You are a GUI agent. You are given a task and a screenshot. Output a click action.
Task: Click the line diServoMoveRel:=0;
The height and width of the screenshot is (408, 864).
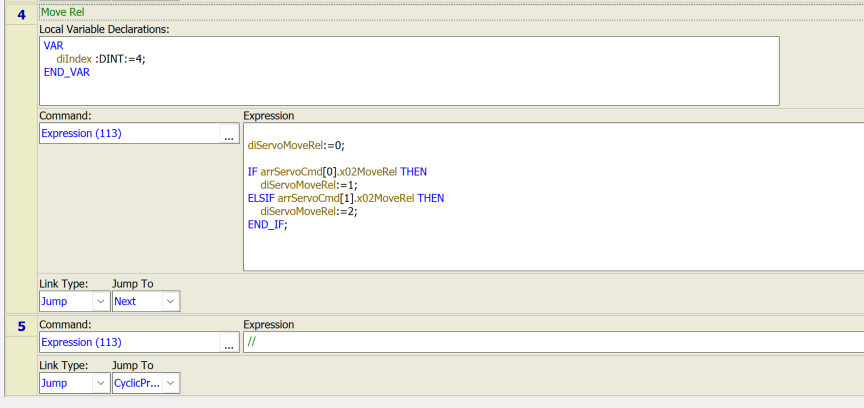[x=296, y=146]
